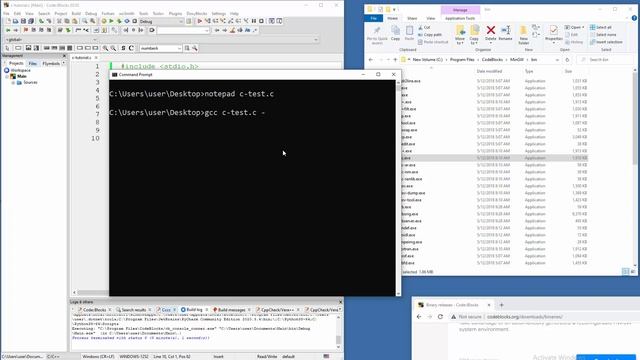
Task: Switch to the Files tab in Management panel
Action: click(33, 64)
